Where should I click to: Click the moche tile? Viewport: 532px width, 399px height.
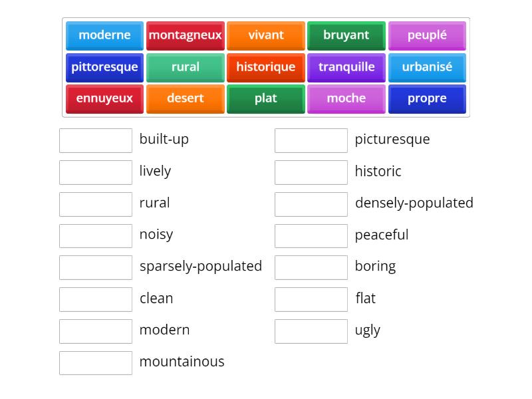(x=346, y=98)
